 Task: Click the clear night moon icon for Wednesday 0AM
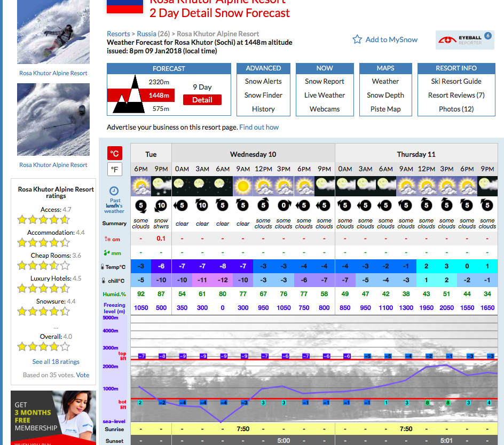click(182, 186)
